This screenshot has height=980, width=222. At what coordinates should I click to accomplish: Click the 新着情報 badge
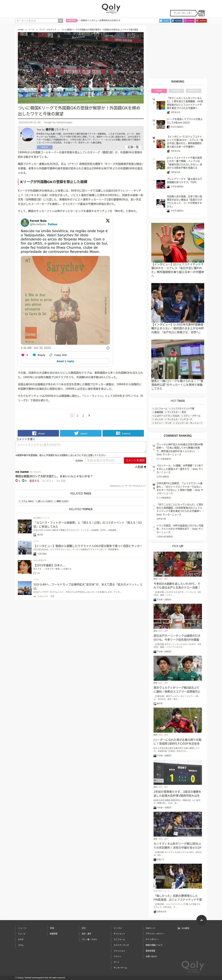pyautogui.click(x=71, y=21)
